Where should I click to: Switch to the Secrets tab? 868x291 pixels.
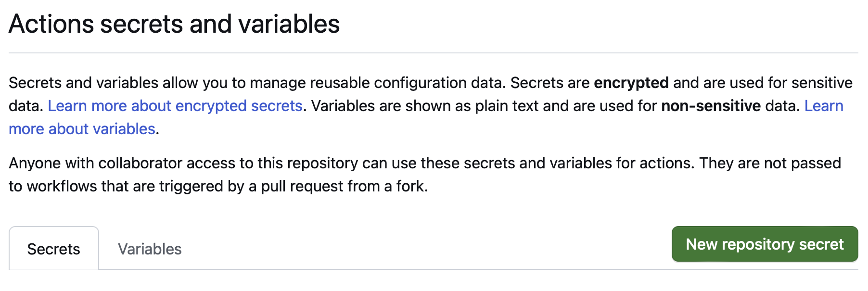pos(54,249)
